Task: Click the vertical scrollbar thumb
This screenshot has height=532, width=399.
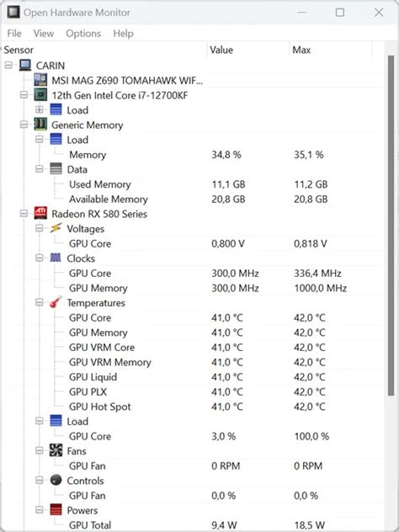Action: (x=391, y=226)
